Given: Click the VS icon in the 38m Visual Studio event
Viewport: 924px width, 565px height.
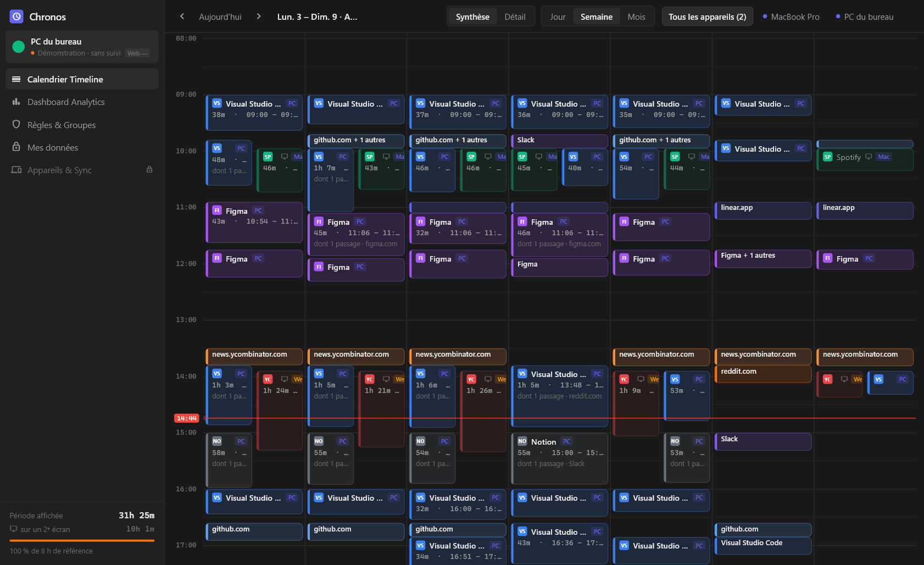Looking at the screenshot, I should coord(217,103).
